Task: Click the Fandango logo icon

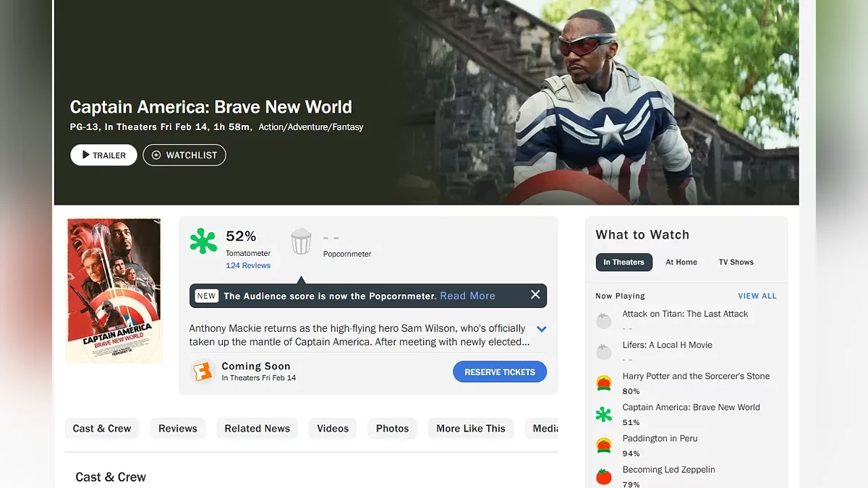Action: click(203, 372)
